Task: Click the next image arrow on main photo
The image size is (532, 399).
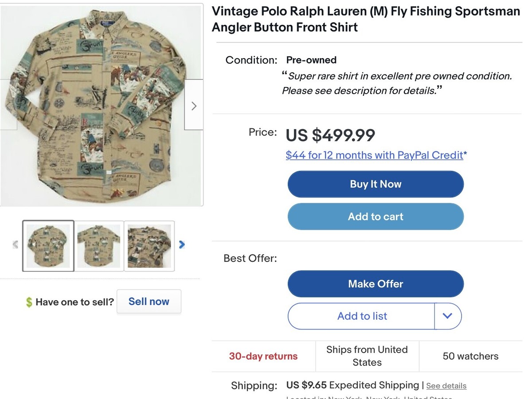Action: (194, 106)
